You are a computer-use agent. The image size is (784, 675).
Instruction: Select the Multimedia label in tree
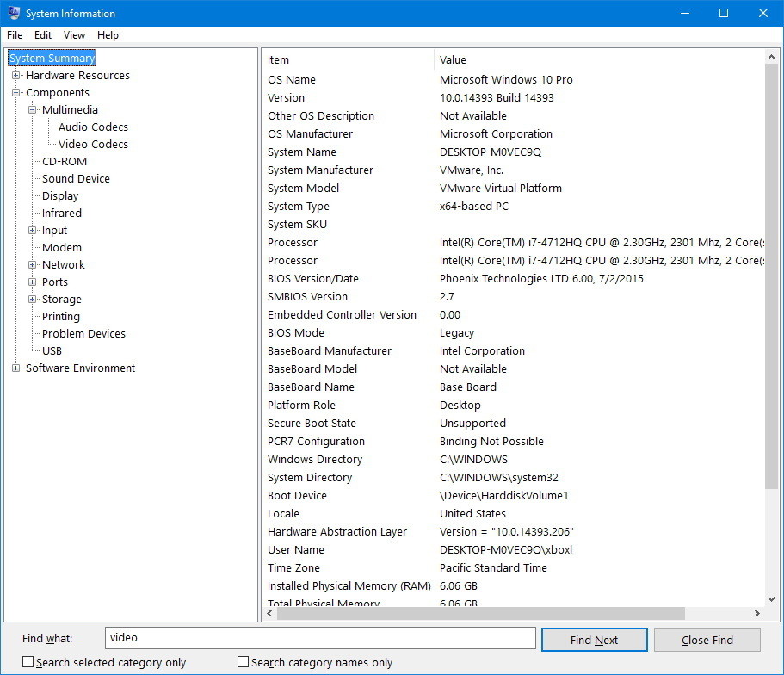(x=70, y=109)
